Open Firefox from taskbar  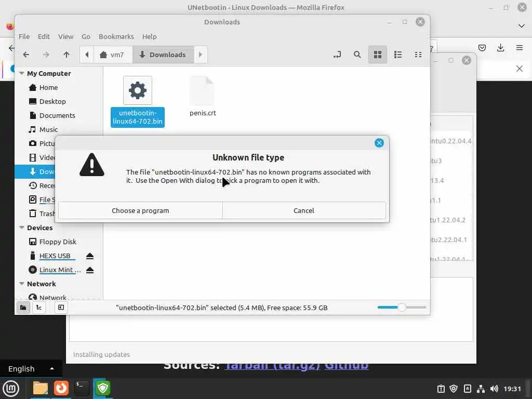(61, 388)
